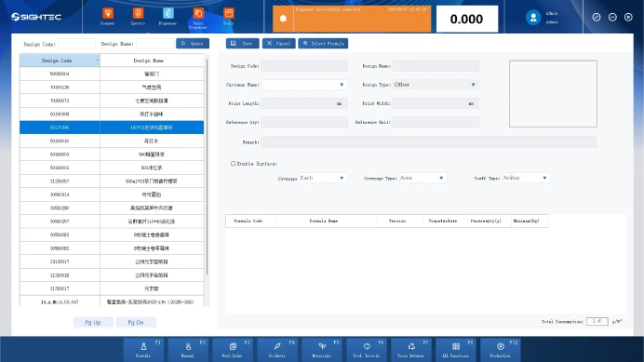Click the Total Consumption value field

(x=597, y=321)
